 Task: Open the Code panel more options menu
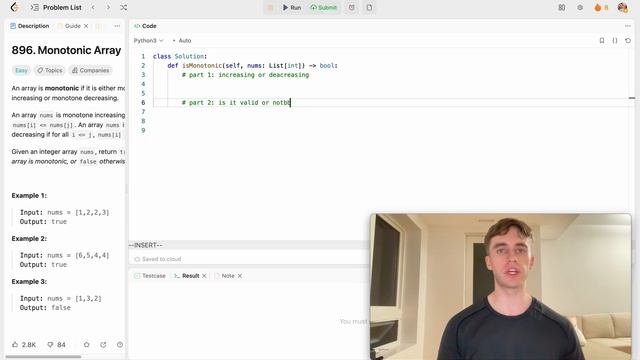tap(627, 26)
